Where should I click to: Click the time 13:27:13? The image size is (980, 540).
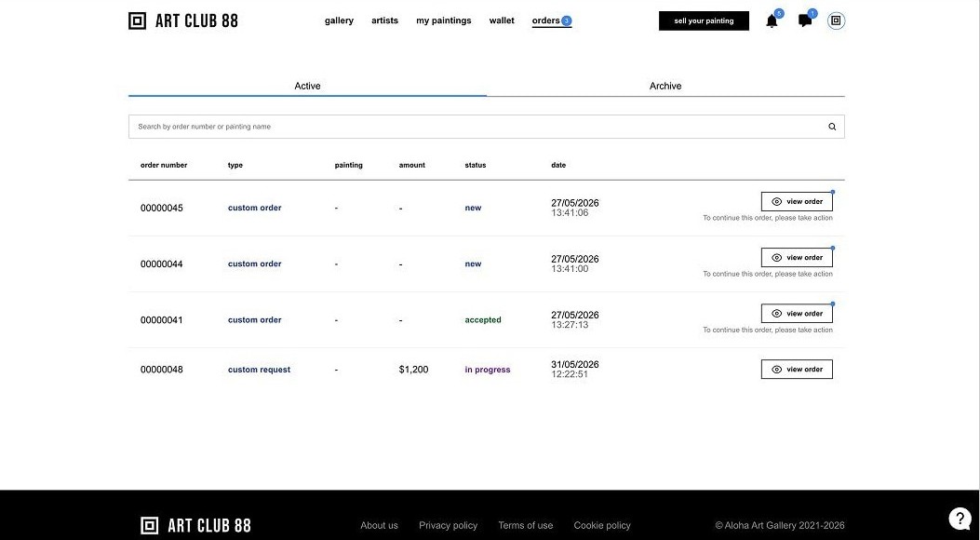coord(570,325)
